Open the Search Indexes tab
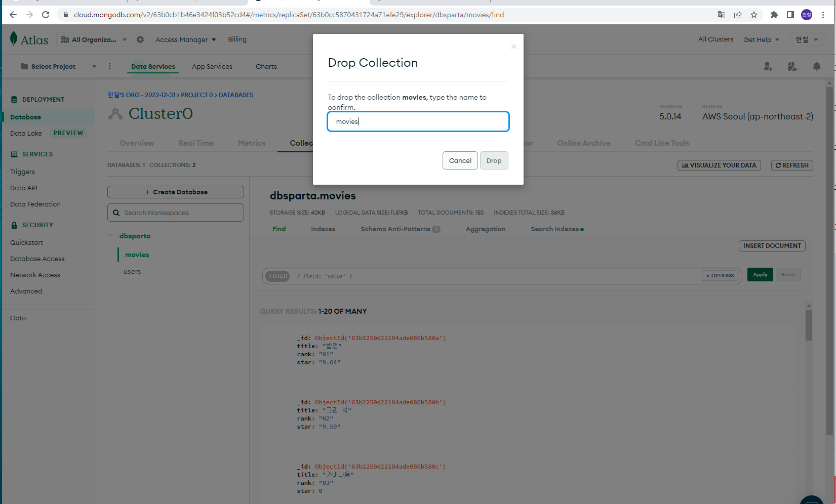This screenshot has width=836, height=504. tap(557, 229)
